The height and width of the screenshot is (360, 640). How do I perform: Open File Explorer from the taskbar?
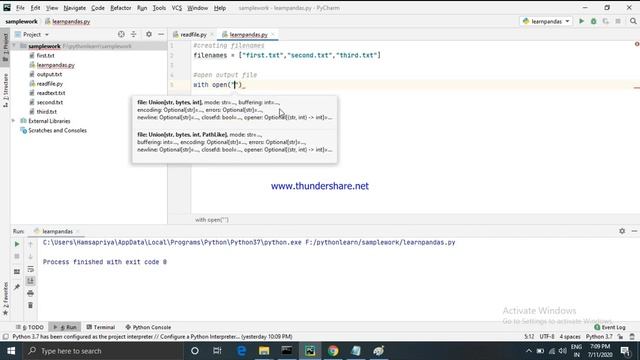pyautogui.click(x=264, y=351)
